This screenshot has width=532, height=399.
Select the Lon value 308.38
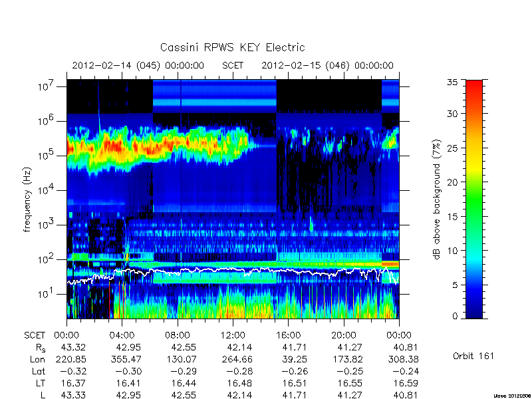click(403, 359)
